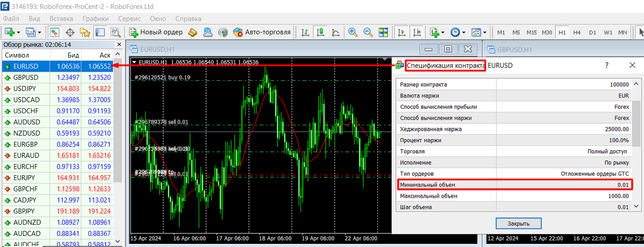Click the triangle before EURUSD,H1 in chart
Image resolution: width=644 pixels, height=247 pixels.
134,62
